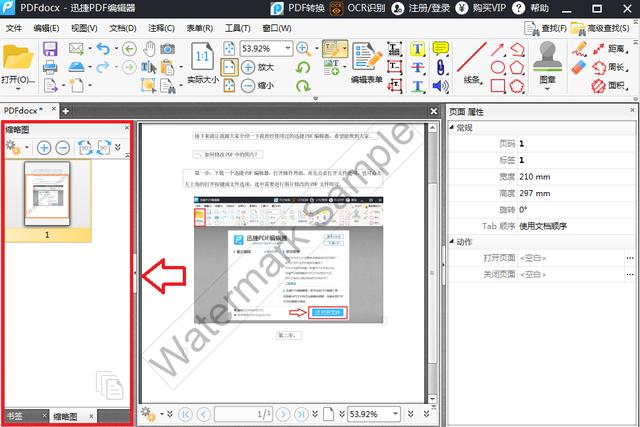Click the OCR识别 button
The image size is (640, 427).
coord(358,8)
